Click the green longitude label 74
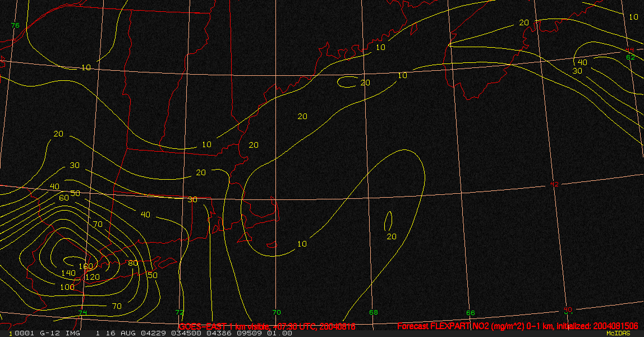Image resolution: width=644 pixels, height=337 pixels. pyautogui.click(x=83, y=313)
